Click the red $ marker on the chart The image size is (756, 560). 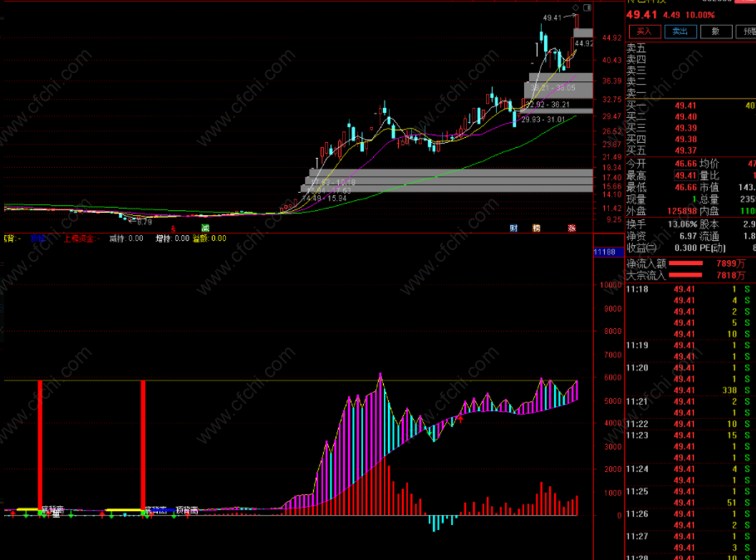coord(174,228)
